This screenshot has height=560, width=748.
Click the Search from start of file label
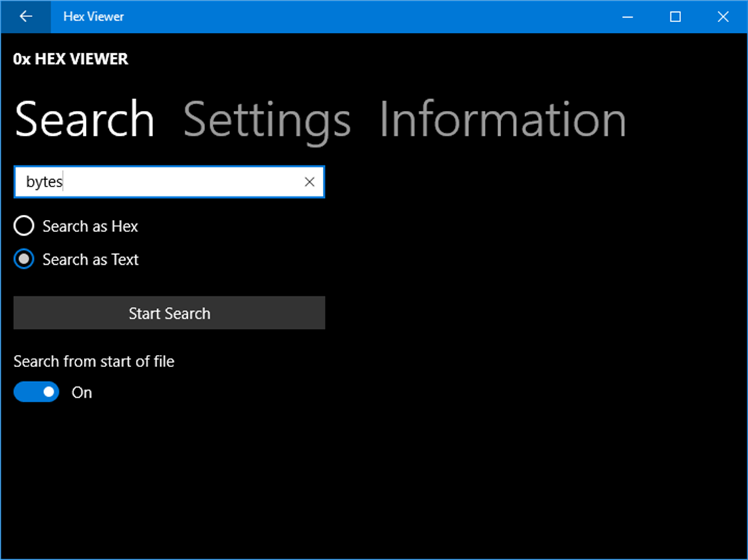coord(93,361)
